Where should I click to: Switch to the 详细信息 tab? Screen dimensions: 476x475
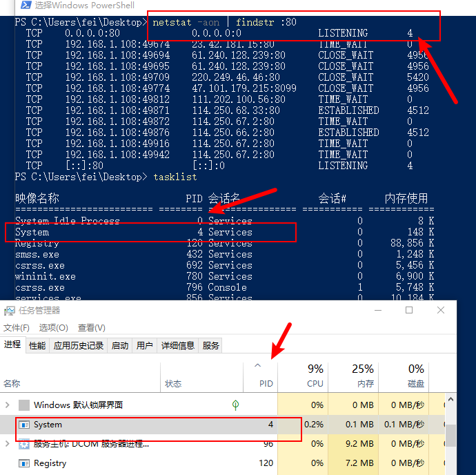[x=177, y=345]
